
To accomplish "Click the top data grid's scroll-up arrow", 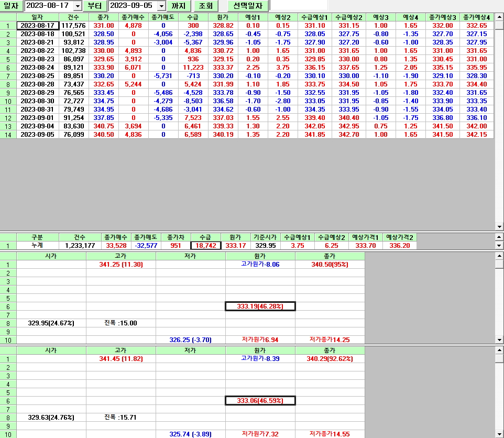I will [x=499, y=17].
